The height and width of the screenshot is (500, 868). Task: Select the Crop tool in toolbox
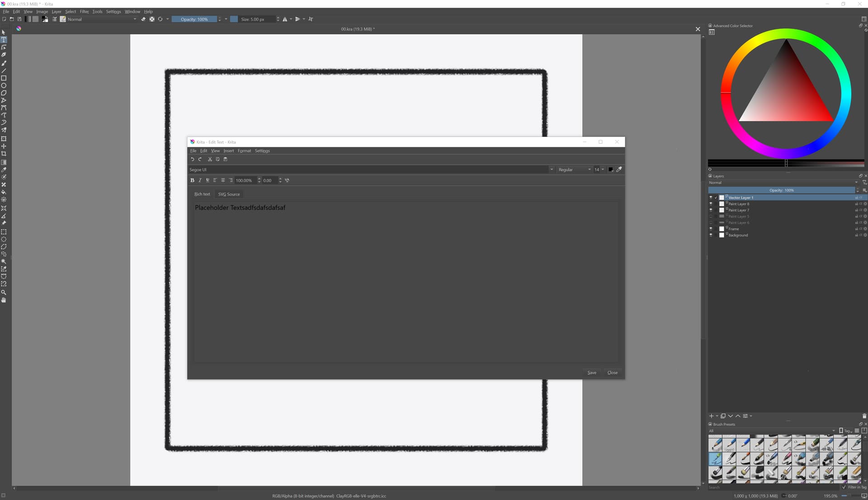pos(4,154)
